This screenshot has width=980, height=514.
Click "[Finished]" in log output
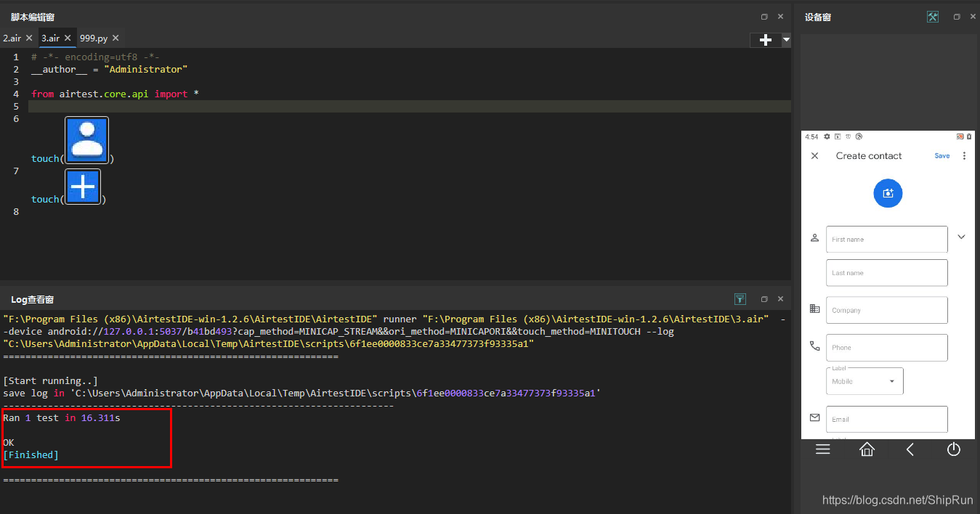point(31,454)
